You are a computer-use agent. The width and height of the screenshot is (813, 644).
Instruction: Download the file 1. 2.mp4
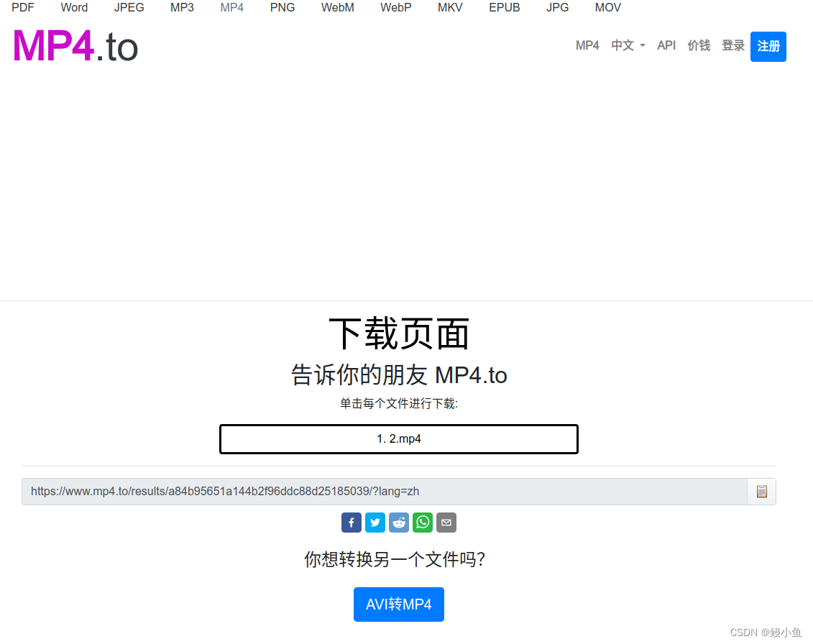click(x=399, y=439)
